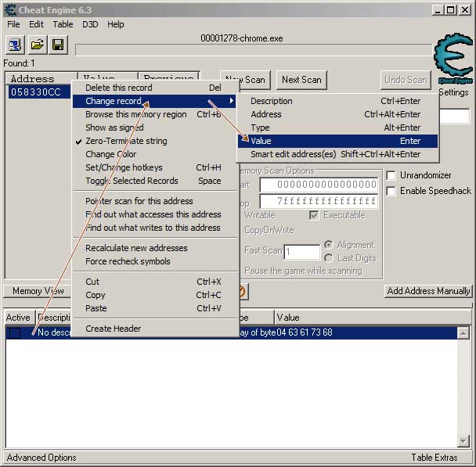The height and width of the screenshot is (467, 476).
Task: Choose Recalculate new addresses
Action: click(154, 248)
